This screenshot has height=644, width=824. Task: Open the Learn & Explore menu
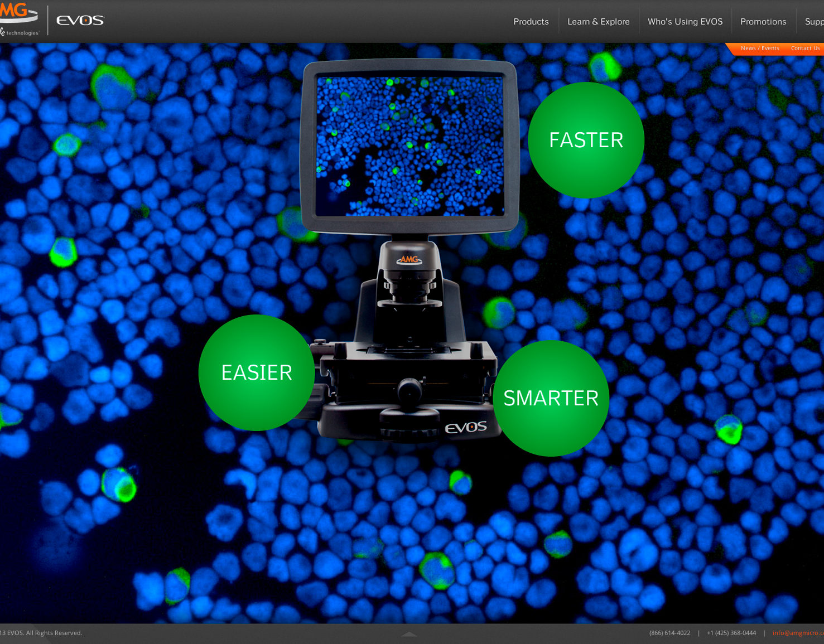point(598,22)
